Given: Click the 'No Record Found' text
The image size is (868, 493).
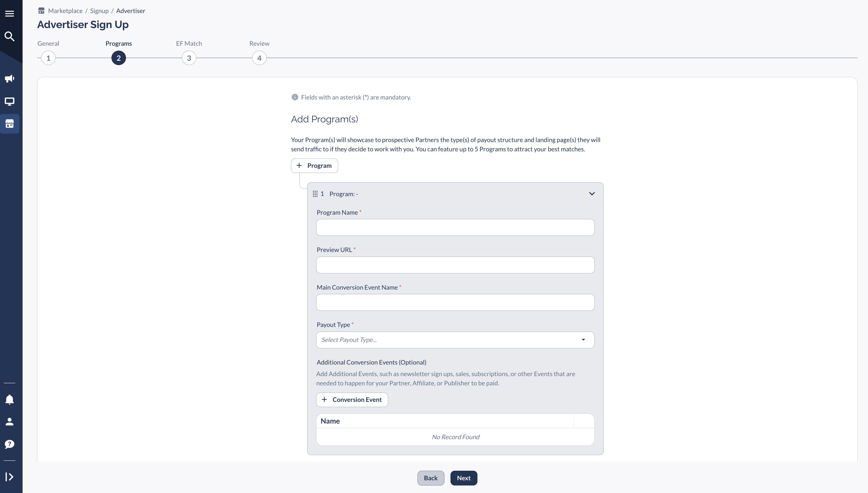Looking at the screenshot, I should [455, 437].
